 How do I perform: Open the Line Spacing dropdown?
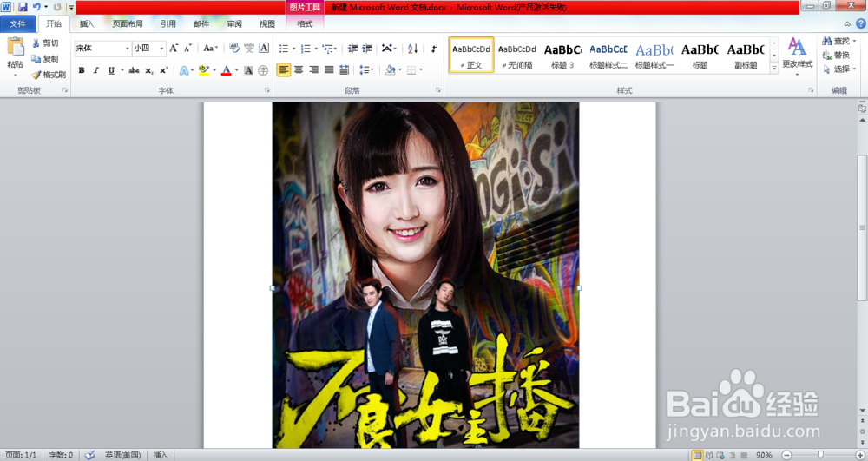click(x=366, y=69)
